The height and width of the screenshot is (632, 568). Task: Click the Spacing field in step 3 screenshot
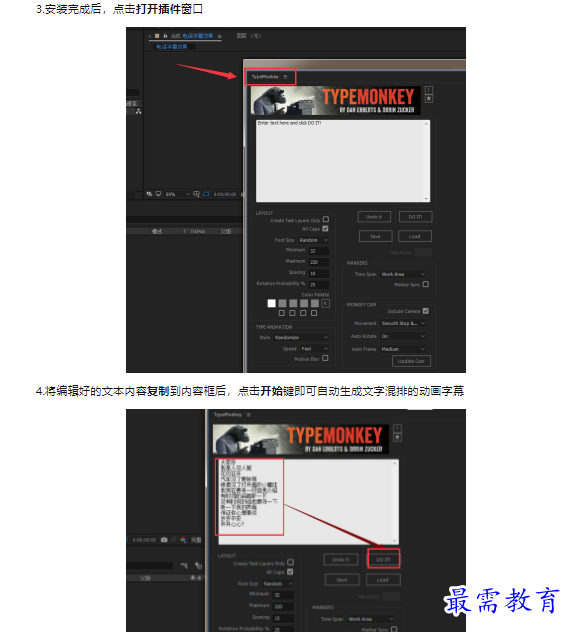coord(319,273)
